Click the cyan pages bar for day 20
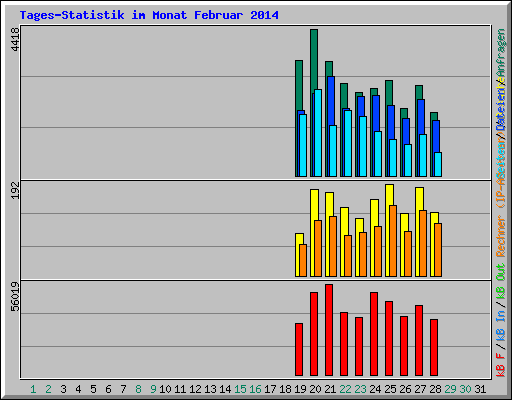512x400 pixels. [318, 133]
